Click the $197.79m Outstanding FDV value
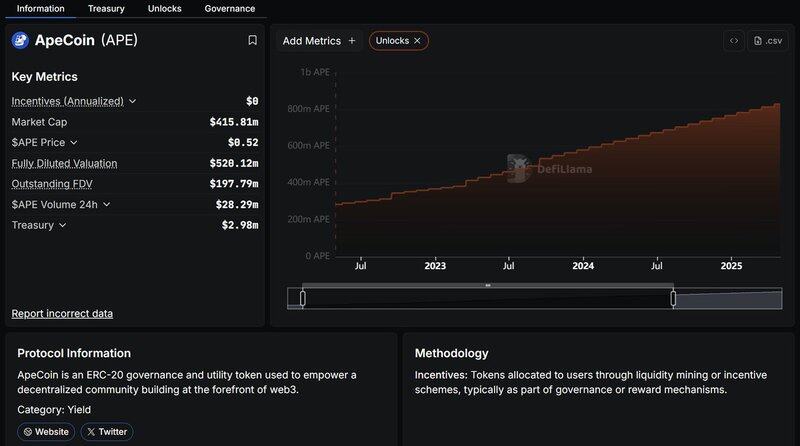 point(234,184)
